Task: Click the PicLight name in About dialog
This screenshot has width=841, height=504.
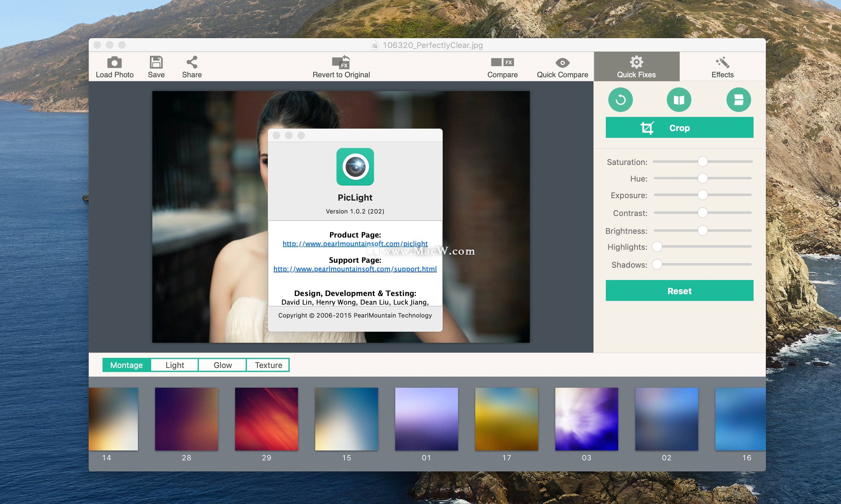Action: pyautogui.click(x=355, y=198)
